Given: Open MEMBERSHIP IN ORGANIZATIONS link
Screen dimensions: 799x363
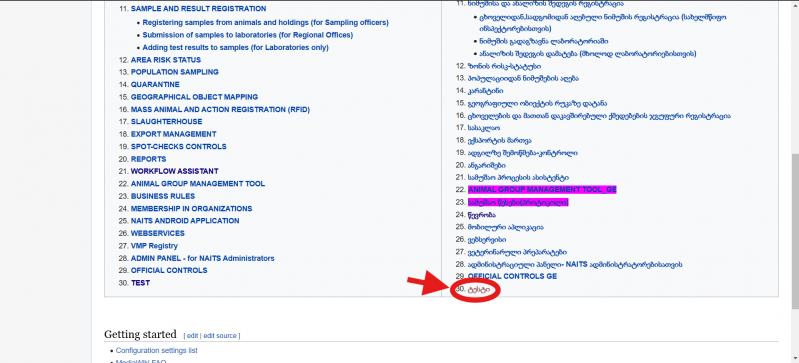Looking at the screenshot, I should pos(191,209).
